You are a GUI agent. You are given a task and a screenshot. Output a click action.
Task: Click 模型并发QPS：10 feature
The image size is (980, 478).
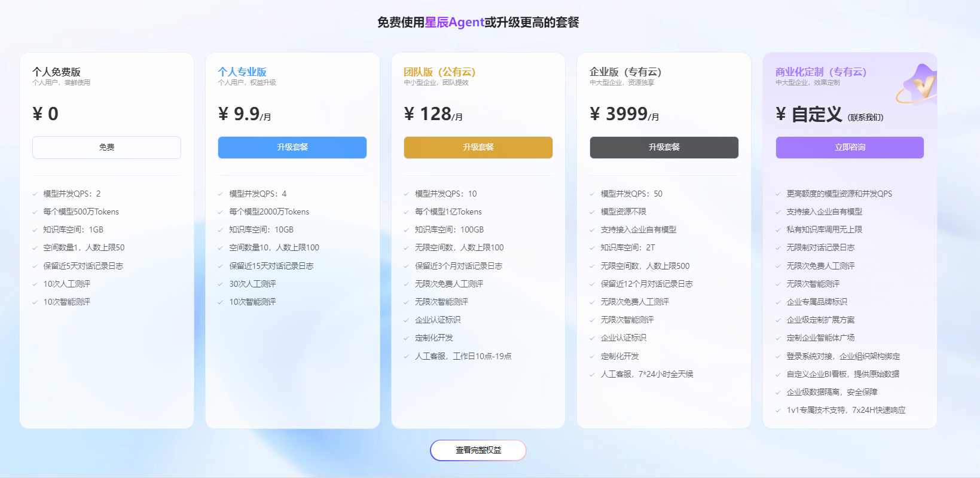point(446,194)
